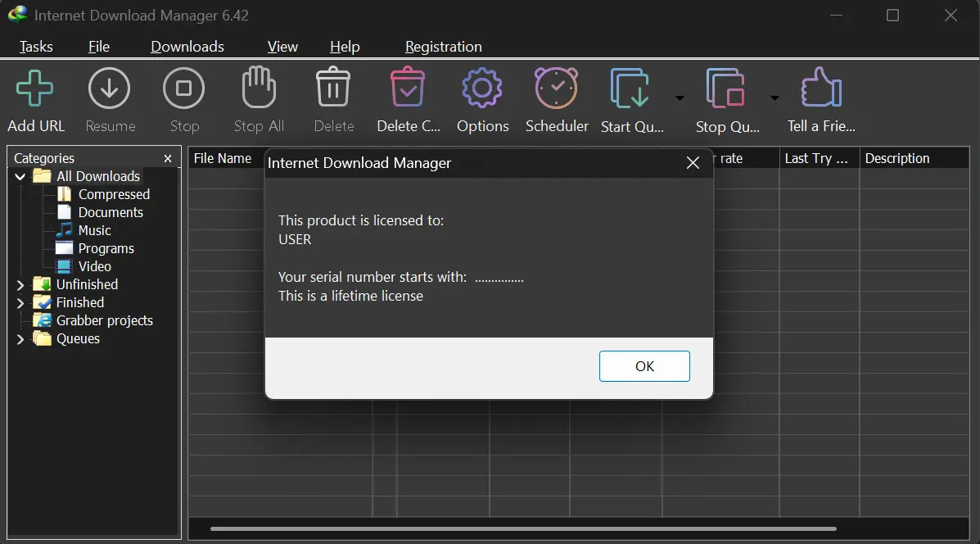Click OK in the license dialog
Viewport: 980px width, 544px height.
pos(644,366)
